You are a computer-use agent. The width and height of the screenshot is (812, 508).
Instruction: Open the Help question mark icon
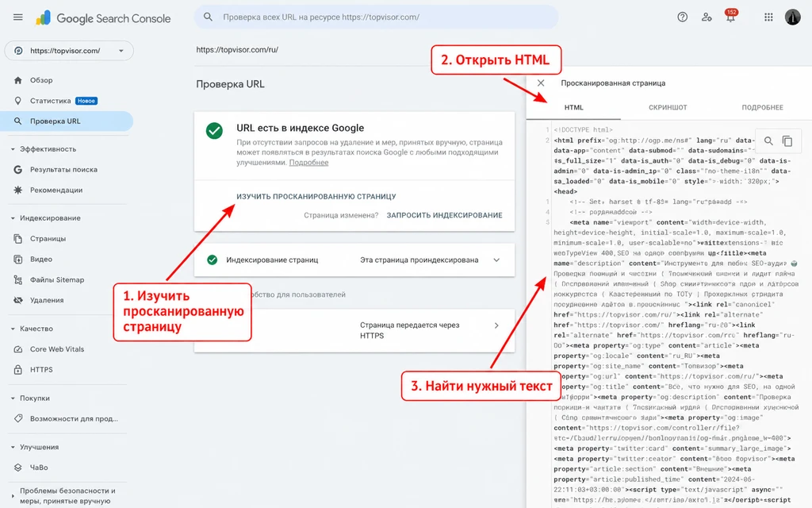click(683, 17)
